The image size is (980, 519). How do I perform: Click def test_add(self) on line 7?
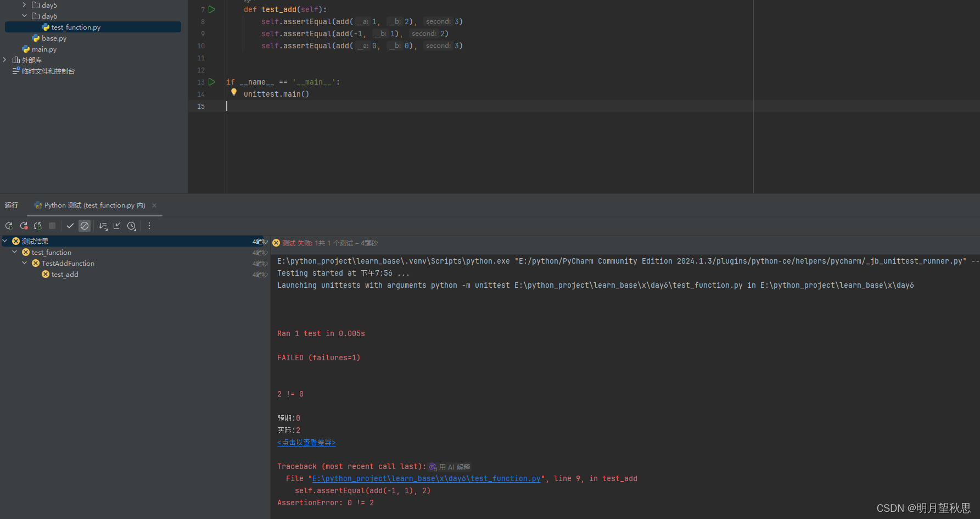click(x=285, y=10)
